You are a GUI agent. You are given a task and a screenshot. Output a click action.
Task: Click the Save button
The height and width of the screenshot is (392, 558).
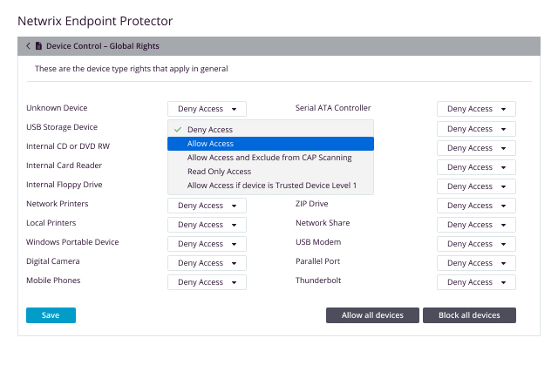pos(51,315)
